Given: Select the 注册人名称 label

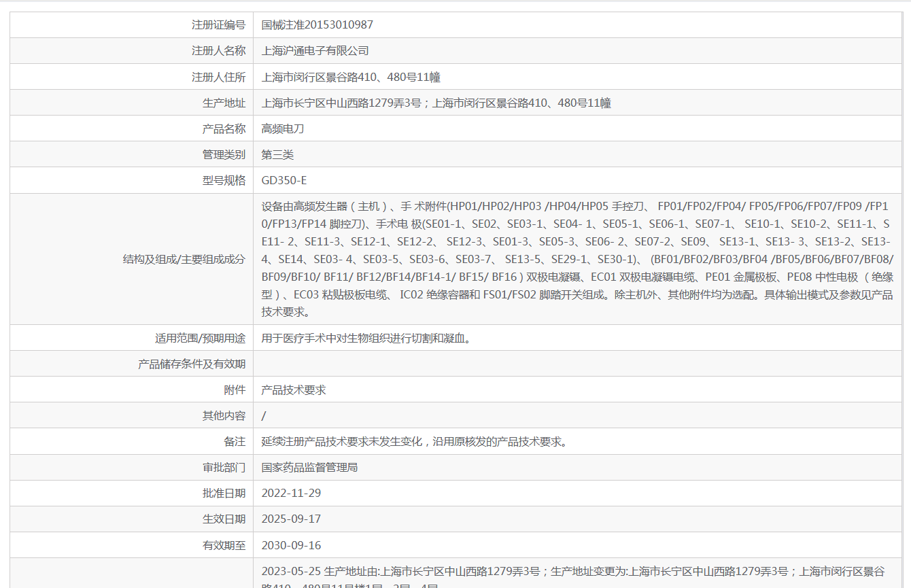Looking at the screenshot, I should [x=218, y=51].
